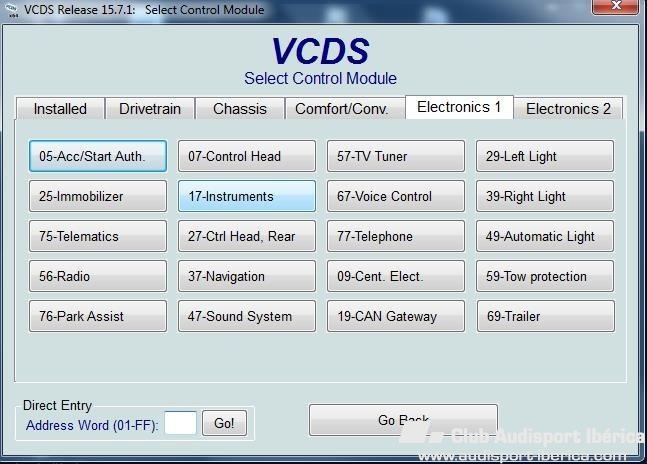Select module 09-Cent. Elect.
The height and width of the screenshot is (464, 647).
coord(396,276)
